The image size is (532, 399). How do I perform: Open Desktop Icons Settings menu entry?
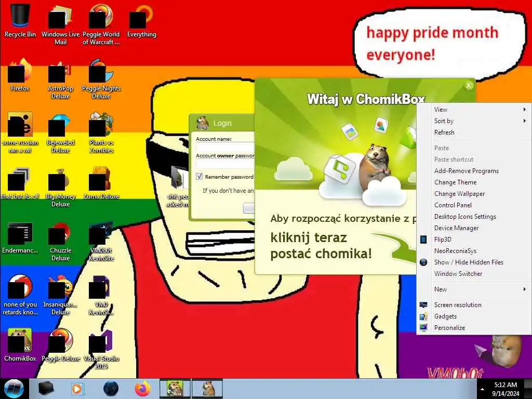click(474, 217)
